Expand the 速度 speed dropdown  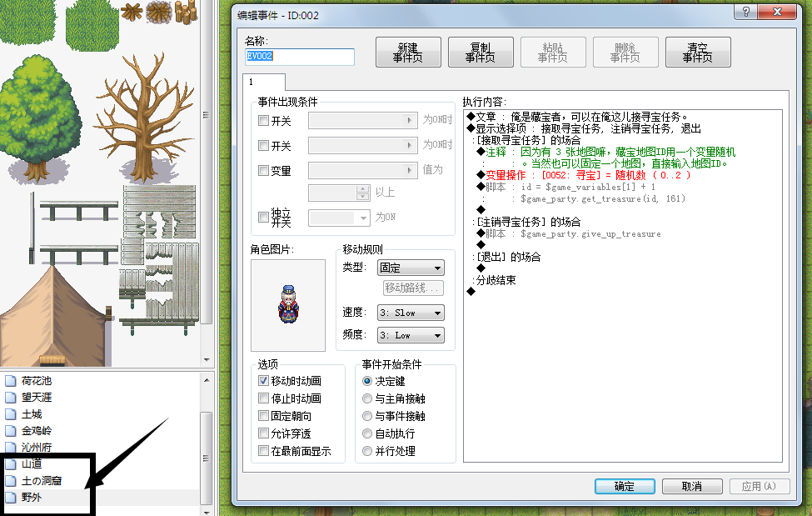click(411, 313)
